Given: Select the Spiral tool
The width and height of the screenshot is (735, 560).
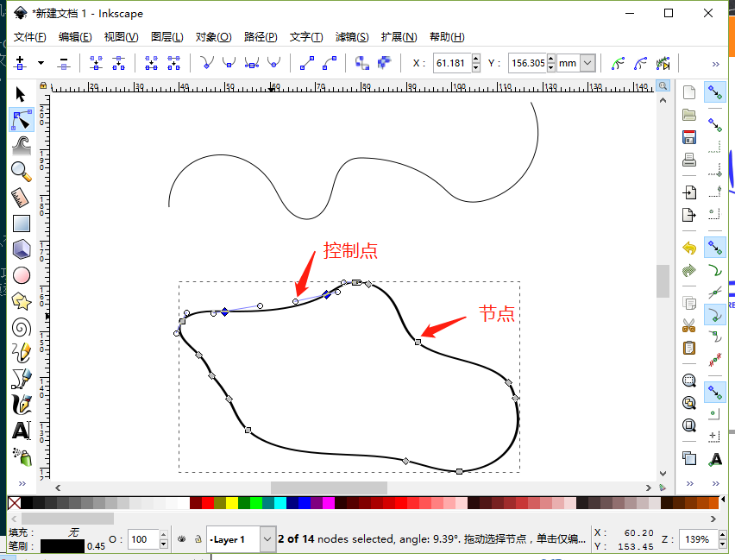Looking at the screenshot, I should point(21,326).
